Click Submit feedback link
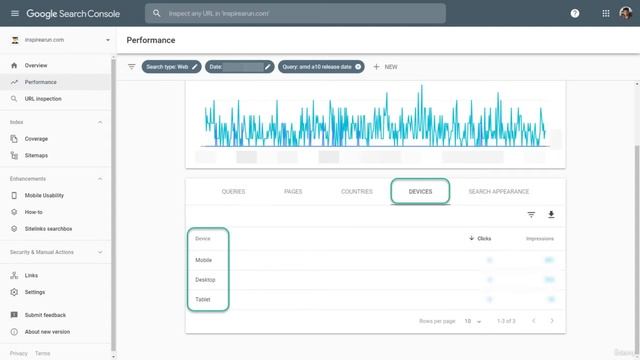The height and width of the screenshot is (360, 640). pyautogui.click(x=45, y=315)
